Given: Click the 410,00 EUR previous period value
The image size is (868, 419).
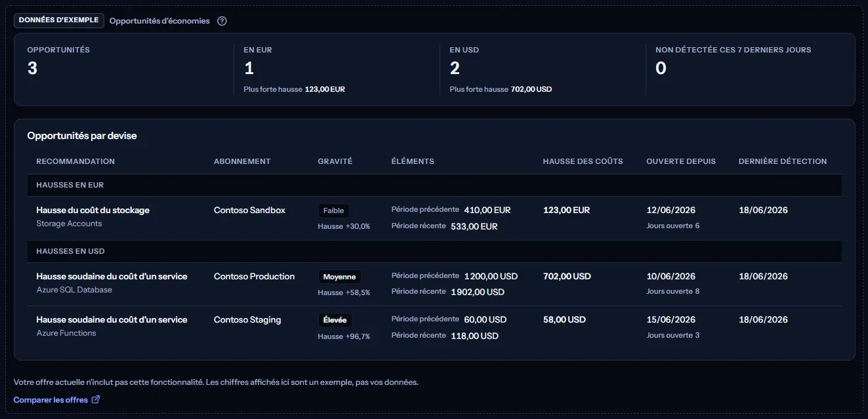Looking at the screenshot, I should click(x=487, y=210).
